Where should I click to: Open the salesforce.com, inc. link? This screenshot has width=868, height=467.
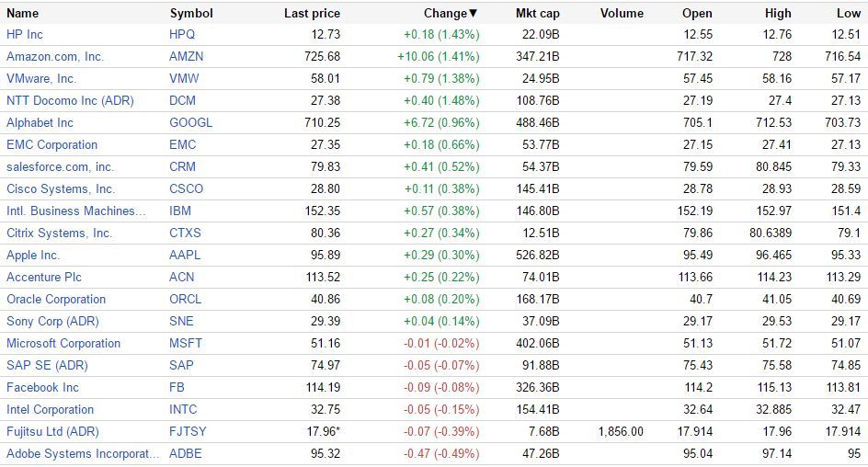point(60,166)
